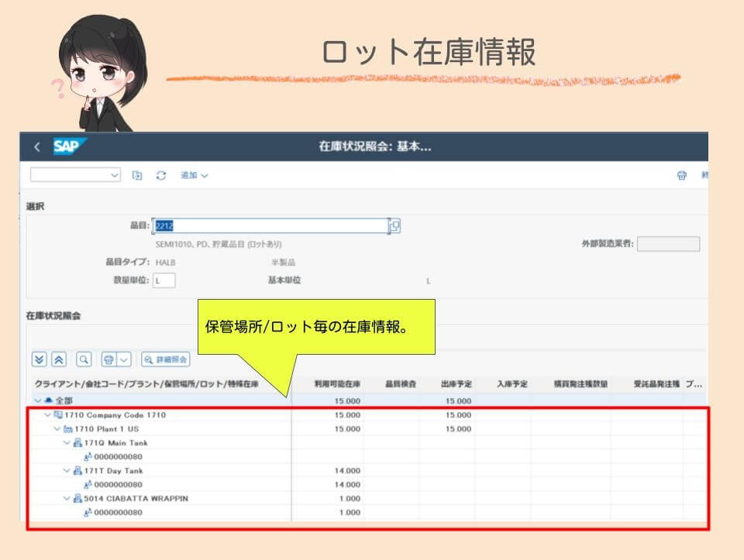Open dropdown arrow next to print icon

[x=124, y=359]
